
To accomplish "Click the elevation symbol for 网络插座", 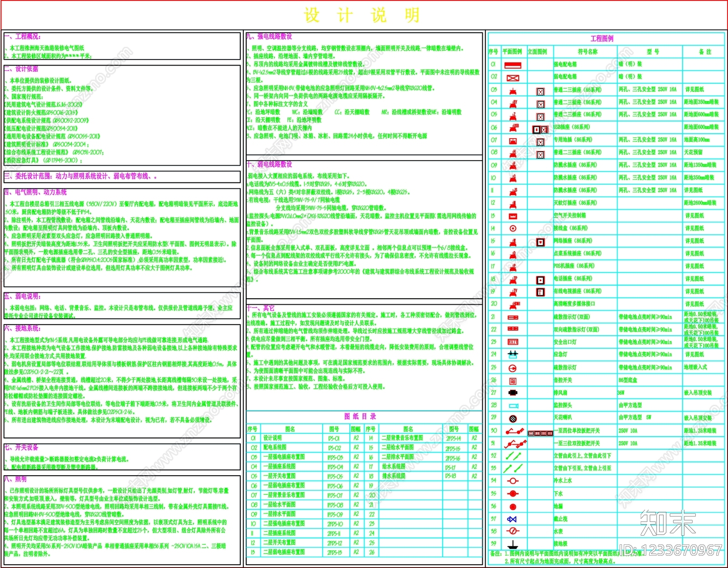I will (x=540, y=242).
